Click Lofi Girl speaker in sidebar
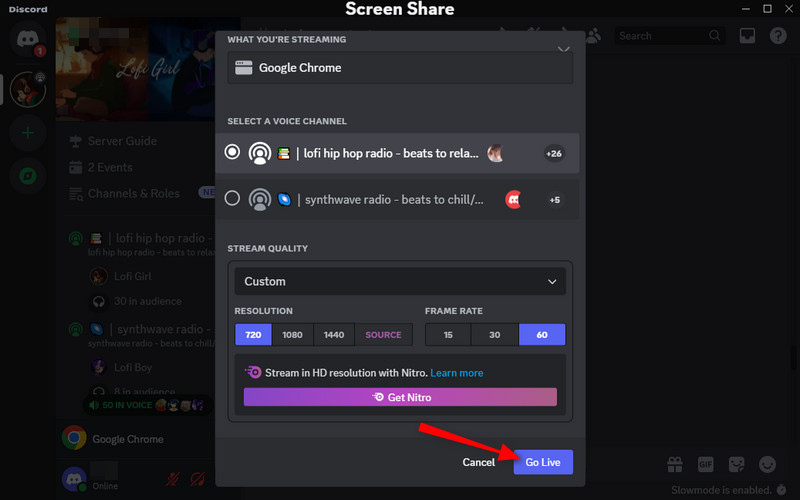 tap(121, 276)
